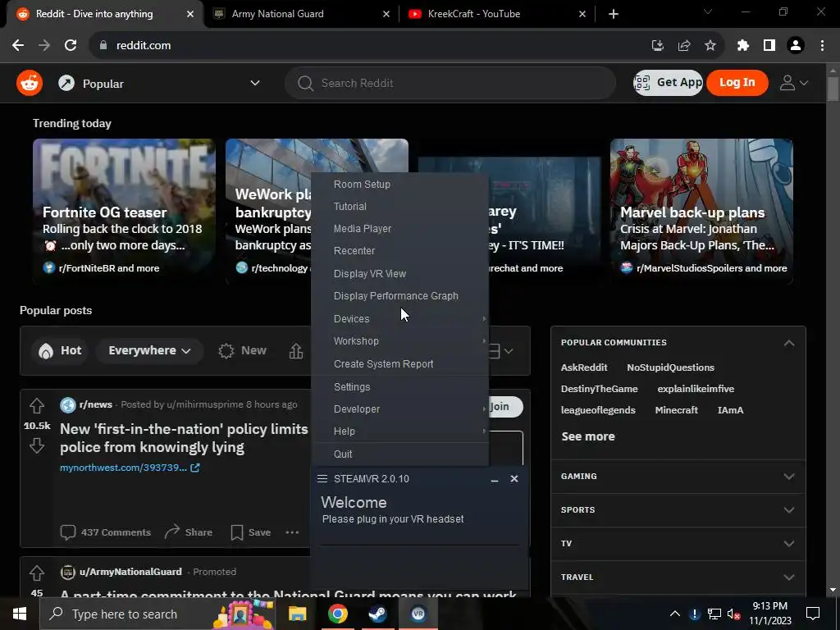This screenshot has width=840, height=630.
Task: Click the Share arrow on r/news post
Action: (172, 532)
